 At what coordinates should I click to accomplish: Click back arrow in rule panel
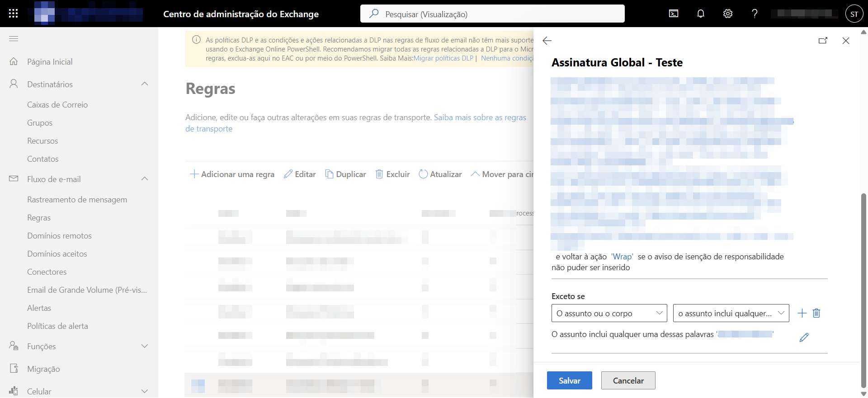tap(547, 41)
